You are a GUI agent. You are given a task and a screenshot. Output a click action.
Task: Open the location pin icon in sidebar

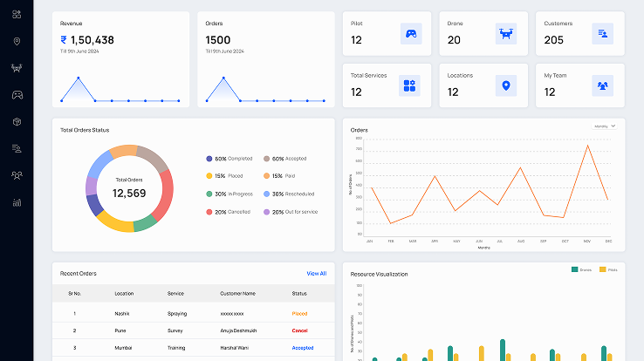tap(17, 42)
